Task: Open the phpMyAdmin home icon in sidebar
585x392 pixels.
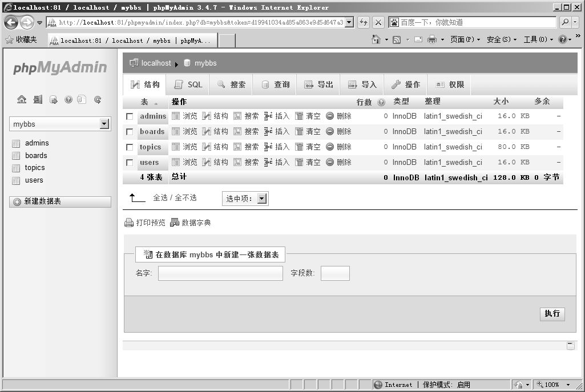Action: [22, 99]
